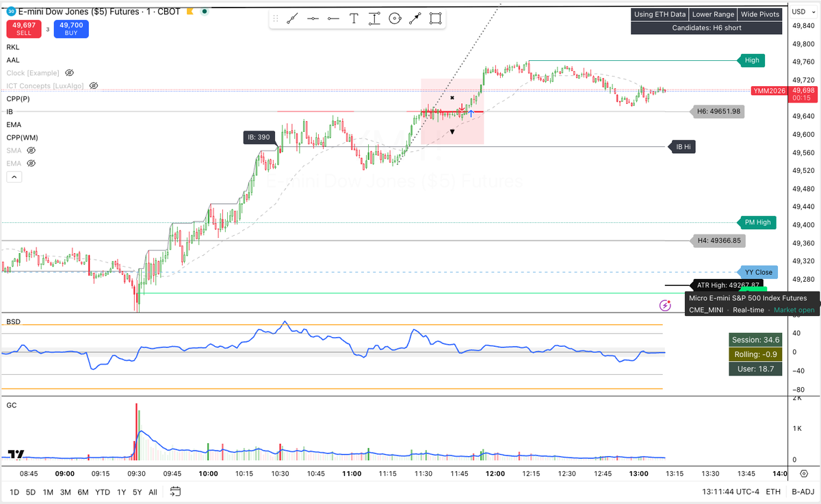Open the UTC-4 timezone menu
Viewport: 821px width, 504px height.
[730, 492]
